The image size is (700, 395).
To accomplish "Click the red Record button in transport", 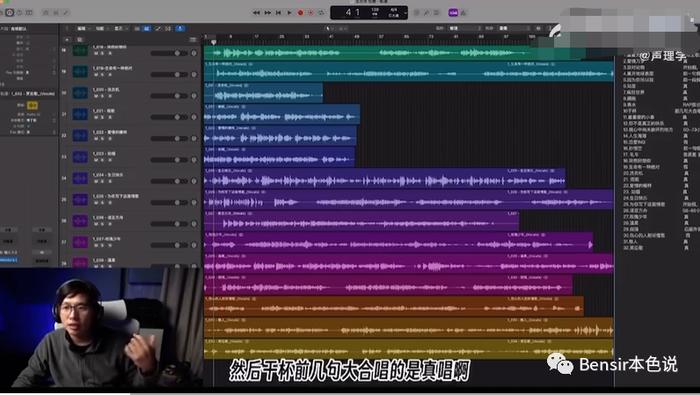I will click(300, 13).
